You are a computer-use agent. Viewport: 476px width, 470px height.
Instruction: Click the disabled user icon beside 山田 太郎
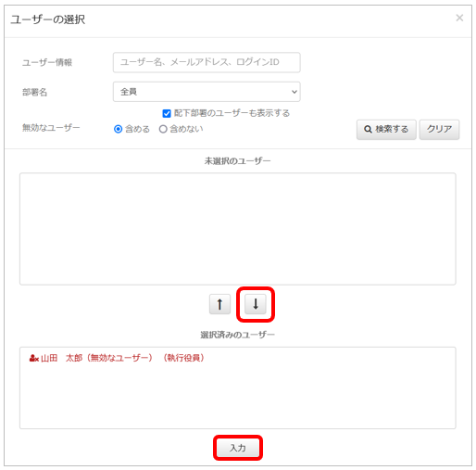pyautogui.click(x=33, y=358)
